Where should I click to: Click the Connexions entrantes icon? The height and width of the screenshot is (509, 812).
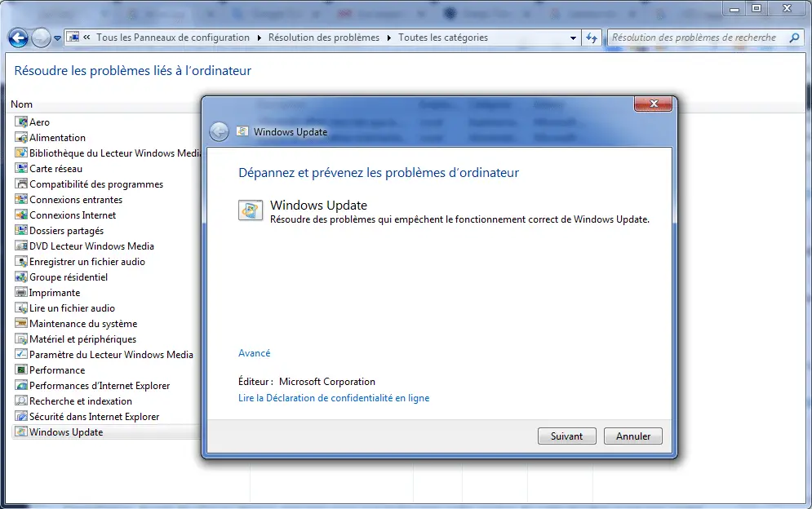[21, 200]
